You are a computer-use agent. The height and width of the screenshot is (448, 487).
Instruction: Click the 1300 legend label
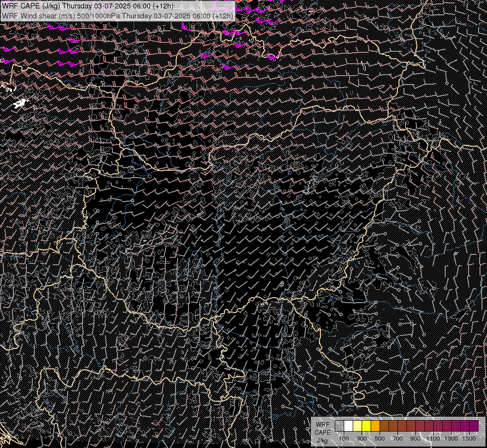coord(451,439)
